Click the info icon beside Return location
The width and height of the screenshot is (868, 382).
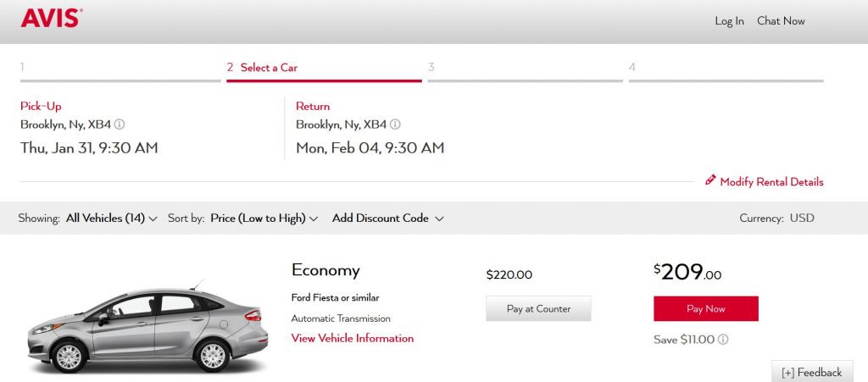pyautogui.click(x=395, y=125)
